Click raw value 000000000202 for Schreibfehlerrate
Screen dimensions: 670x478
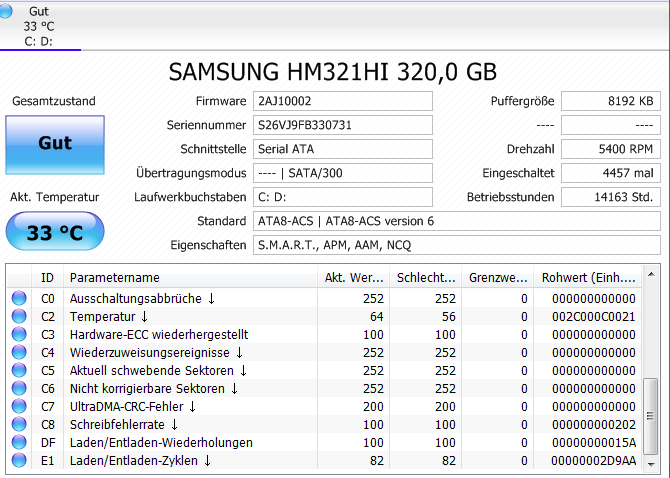tap(594, 425)
